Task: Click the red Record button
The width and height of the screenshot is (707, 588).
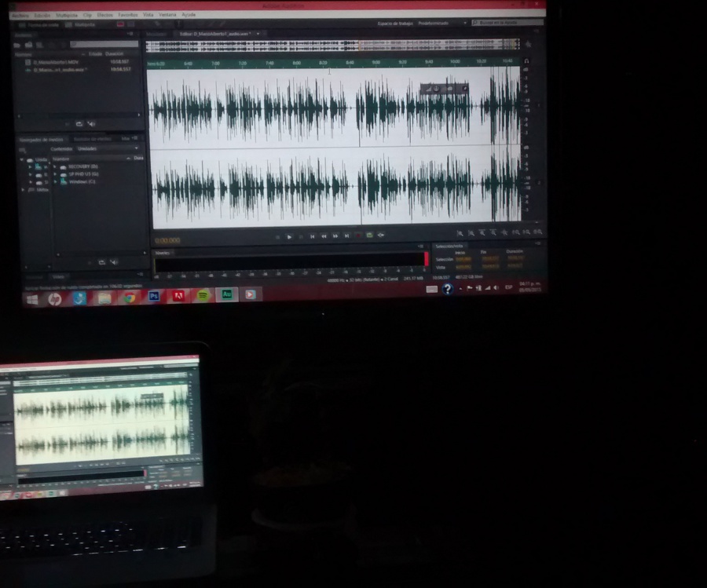Action: click(x=358, y=236)
